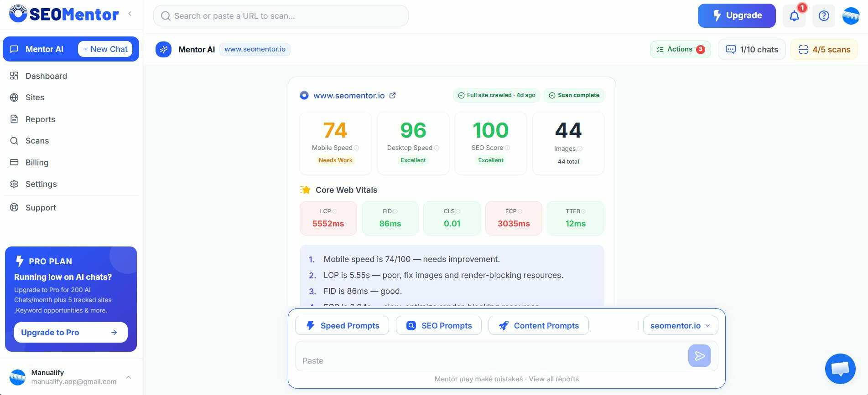Send message with the paper plane icon
This screenshot has width=868, height=395.
click(x=699, y=356)
